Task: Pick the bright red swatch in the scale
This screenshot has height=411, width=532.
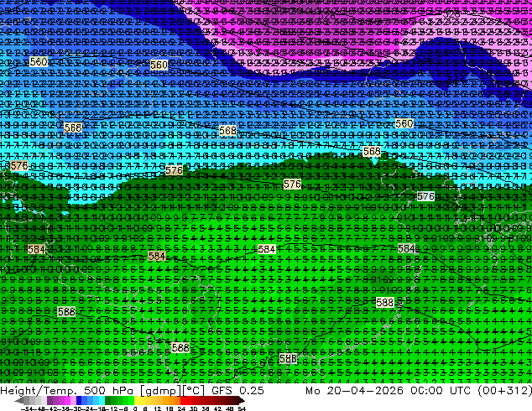Action: pyautogui.click(x=183, y=401)
